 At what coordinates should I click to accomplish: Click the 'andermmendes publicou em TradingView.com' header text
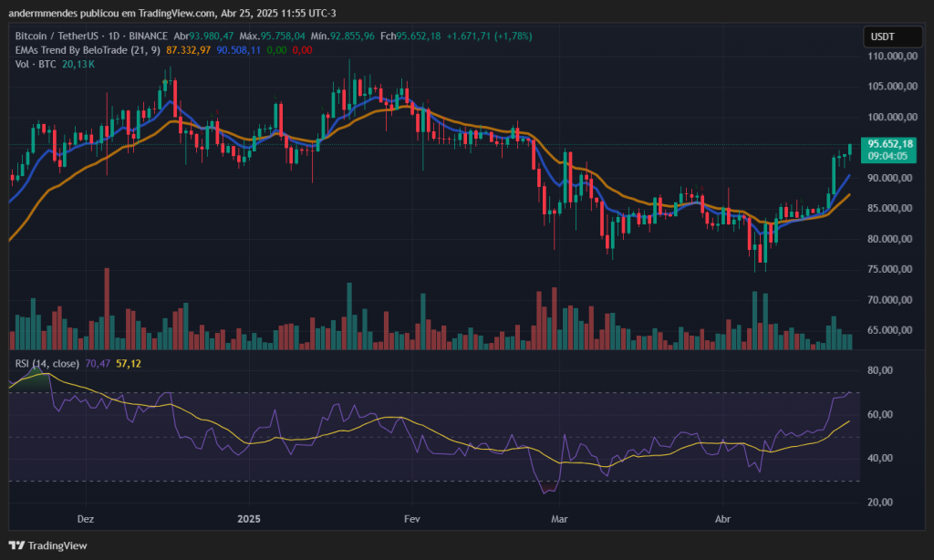tap(112, 13)
